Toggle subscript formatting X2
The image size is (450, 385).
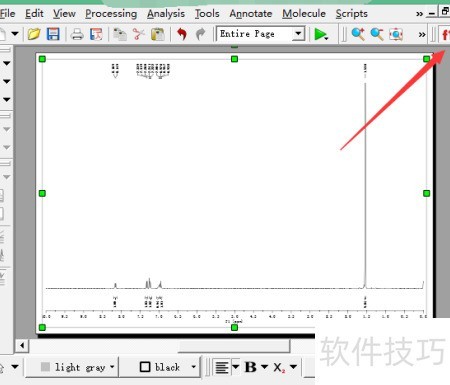tap(279, 367)
